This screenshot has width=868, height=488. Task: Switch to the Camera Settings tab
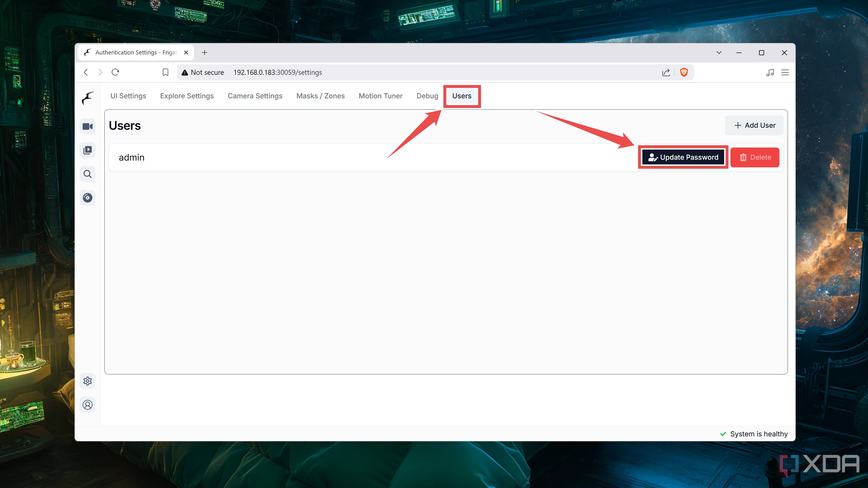click(255, 96)
